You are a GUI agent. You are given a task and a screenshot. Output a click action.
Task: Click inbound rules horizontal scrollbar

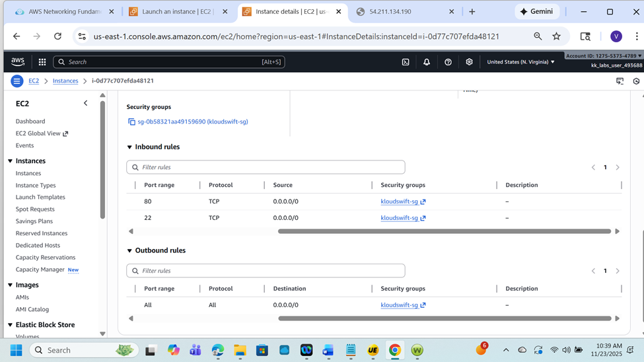pos(445,231)
